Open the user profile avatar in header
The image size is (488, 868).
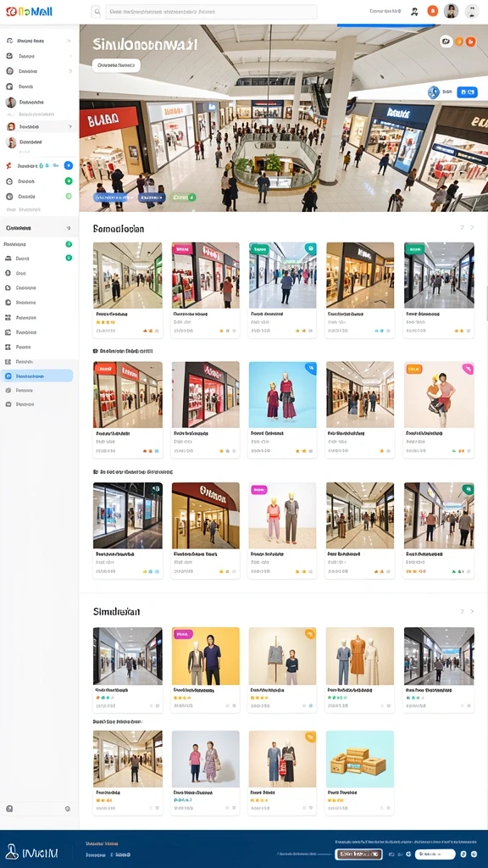(x=451, y=11)
